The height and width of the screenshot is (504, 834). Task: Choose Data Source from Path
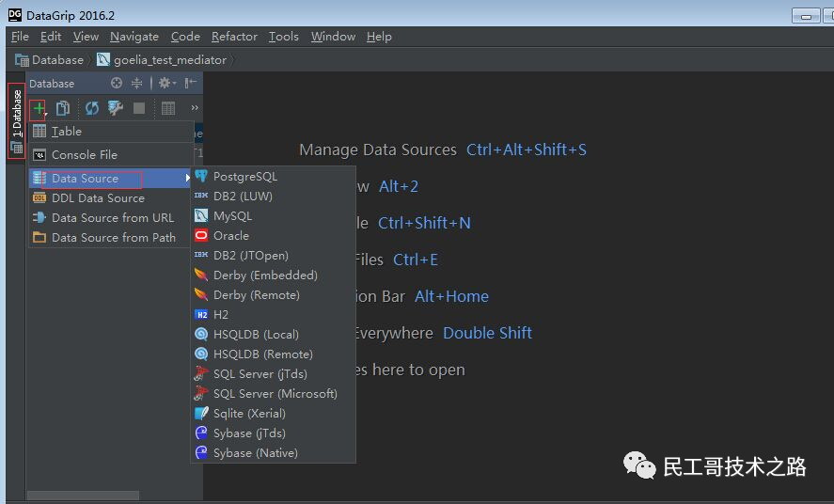point(110,238)
